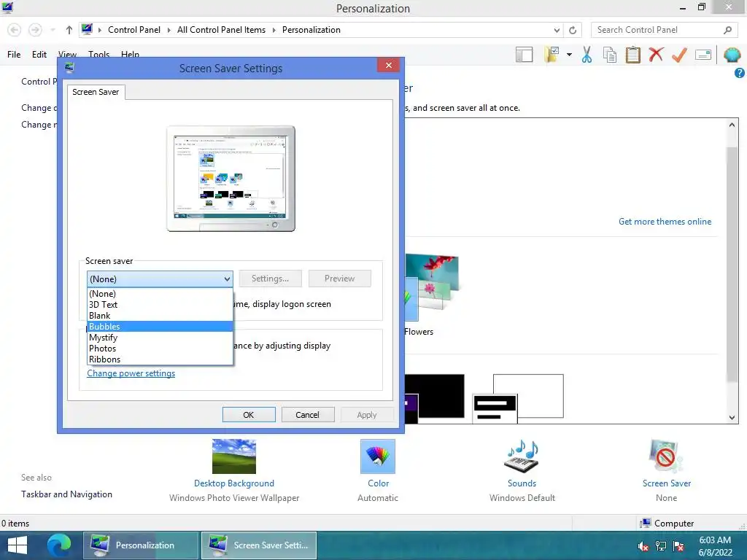The height and width of the screenshot is (560, 747).
Task: Open Desktop Background settings icon
Action: [234, 456]
